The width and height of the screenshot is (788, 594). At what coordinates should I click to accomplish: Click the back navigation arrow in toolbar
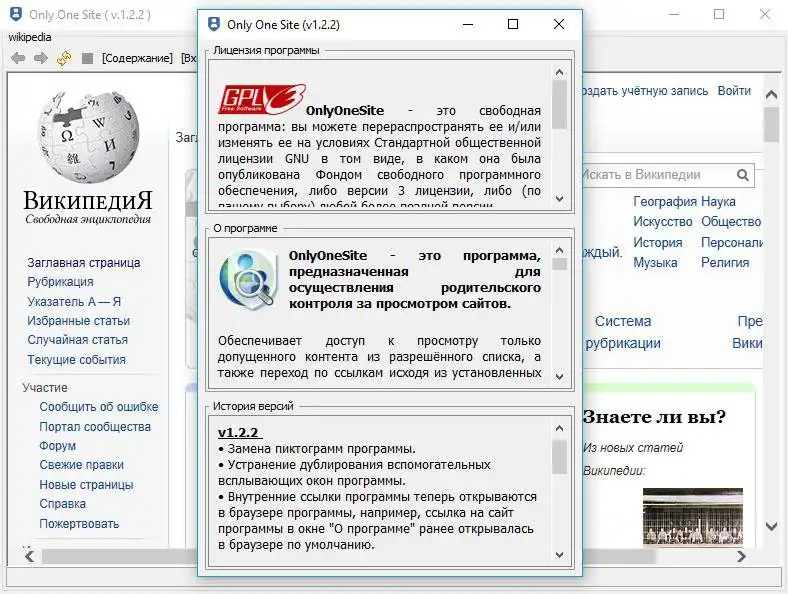click(x=18, y=58)
